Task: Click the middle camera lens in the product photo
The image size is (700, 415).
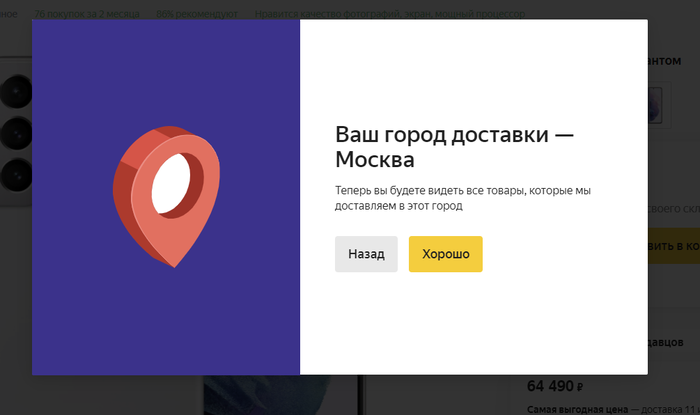Action: [16, 133]
